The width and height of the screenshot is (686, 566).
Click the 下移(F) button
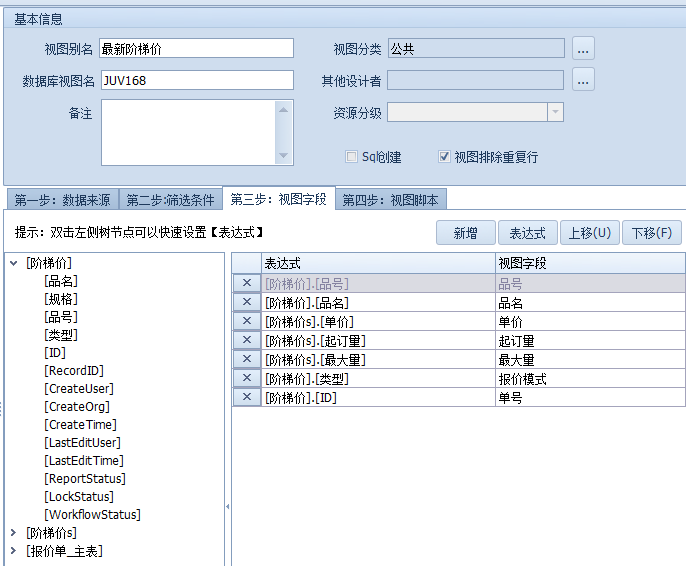pyautogui.click(x=652, y=233)
